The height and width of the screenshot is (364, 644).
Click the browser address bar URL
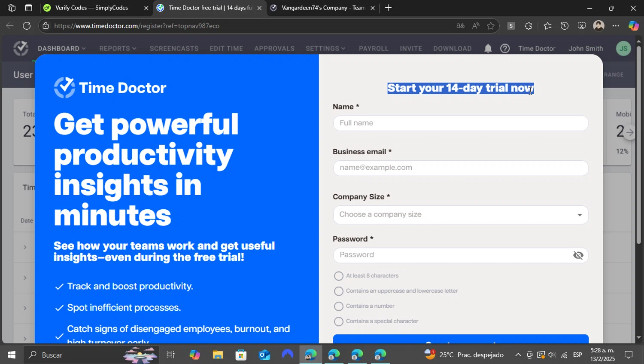pos(137,26)
